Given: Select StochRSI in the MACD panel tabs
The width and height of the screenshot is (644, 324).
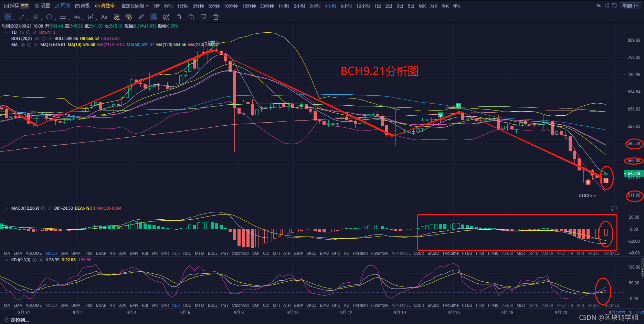Looking at the screenshot, I should coord(240,253).
